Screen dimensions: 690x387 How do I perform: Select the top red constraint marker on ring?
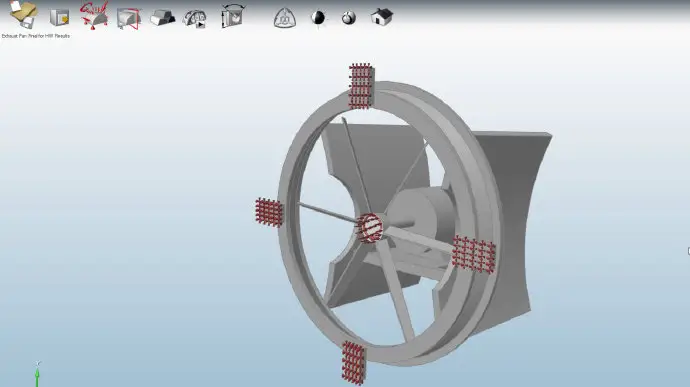pos(361,86)
